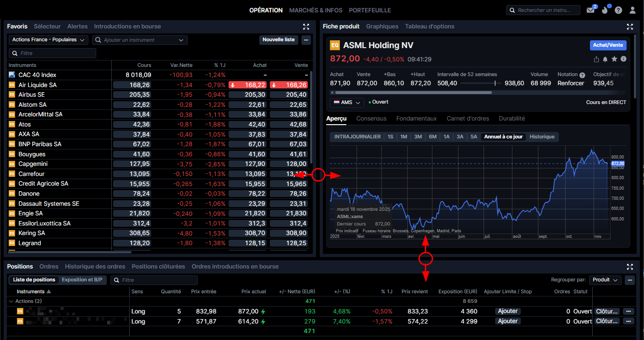Collapse the Actions (2) group
The image size is (644, 340).
click(11, 301)
